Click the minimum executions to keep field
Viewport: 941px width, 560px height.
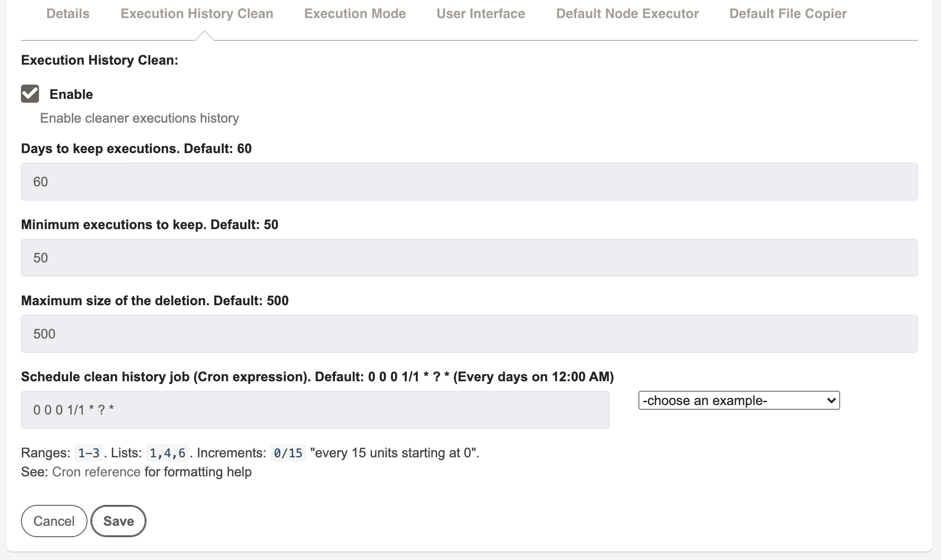click(469, 258)
